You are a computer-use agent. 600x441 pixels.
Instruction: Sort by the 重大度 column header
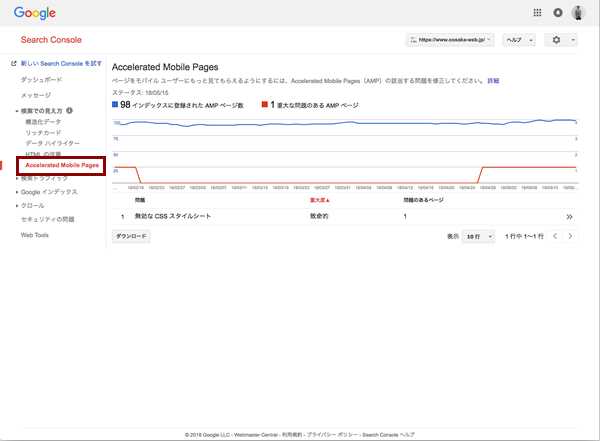320,200
